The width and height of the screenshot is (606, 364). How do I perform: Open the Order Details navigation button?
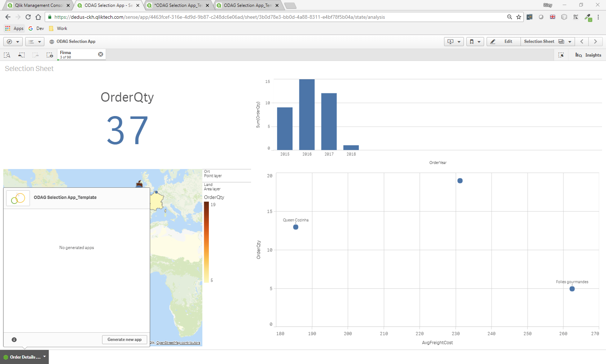click(x=25, y=357)
